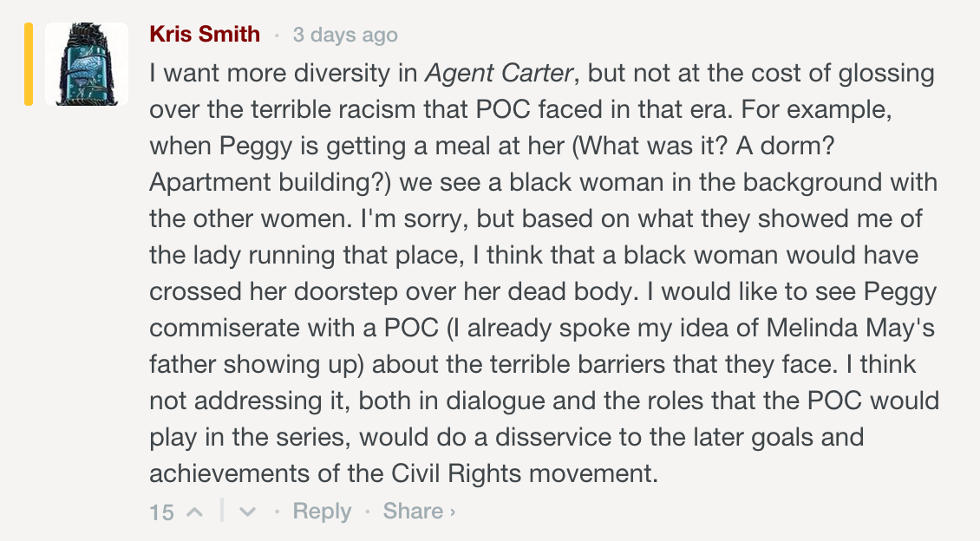
Task: Click Kris Smith's avatar picture
Action: [x=87, y=64]
